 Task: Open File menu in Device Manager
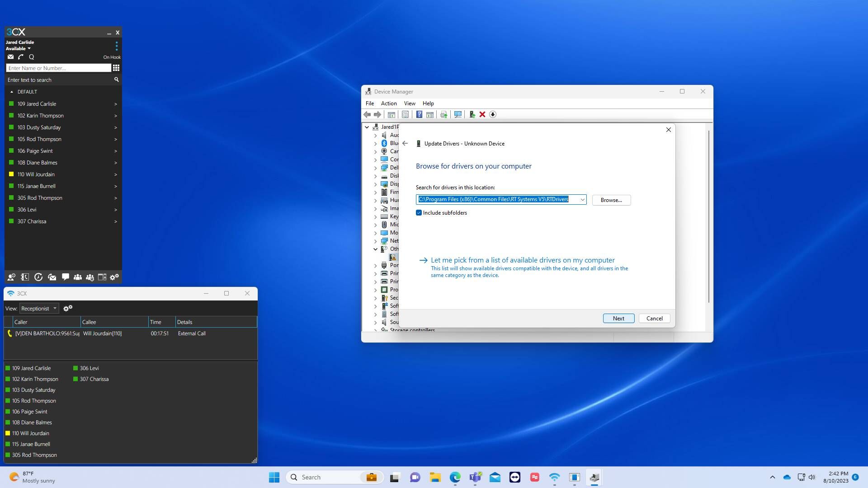point(370,103)
